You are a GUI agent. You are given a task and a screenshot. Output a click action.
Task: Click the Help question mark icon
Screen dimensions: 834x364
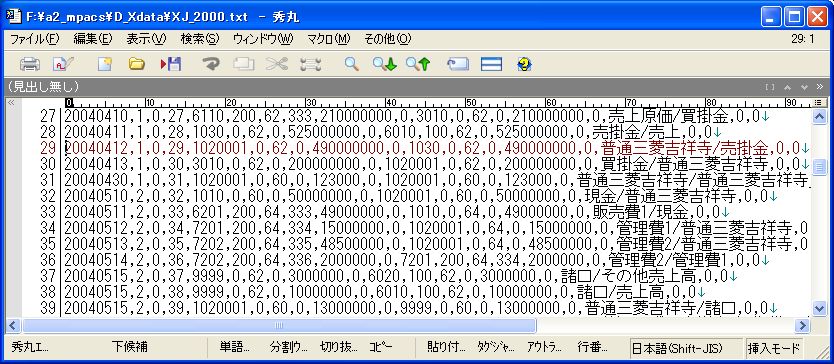524,64
